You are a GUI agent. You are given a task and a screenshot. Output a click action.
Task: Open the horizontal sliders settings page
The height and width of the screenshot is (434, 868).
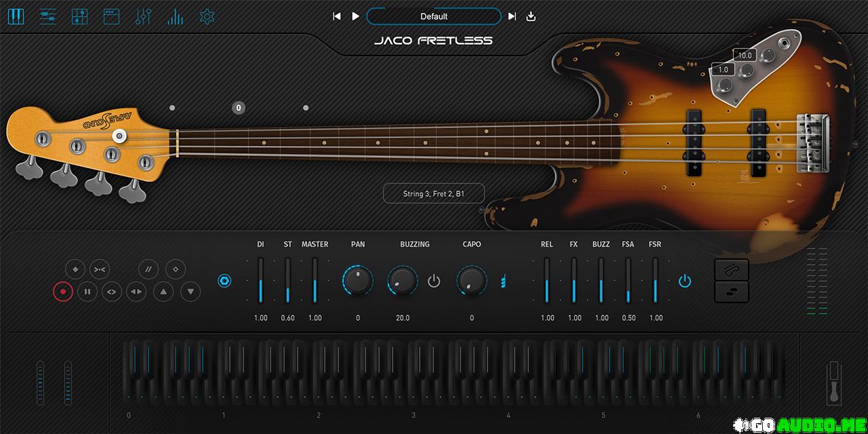(x=47, y=16)
